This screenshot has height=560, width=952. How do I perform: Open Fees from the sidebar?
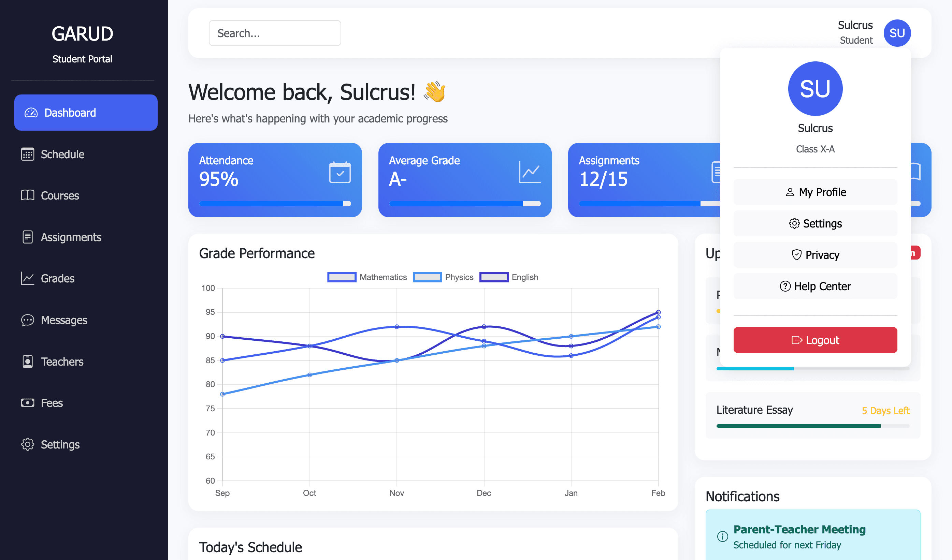(x=86, y=403)
